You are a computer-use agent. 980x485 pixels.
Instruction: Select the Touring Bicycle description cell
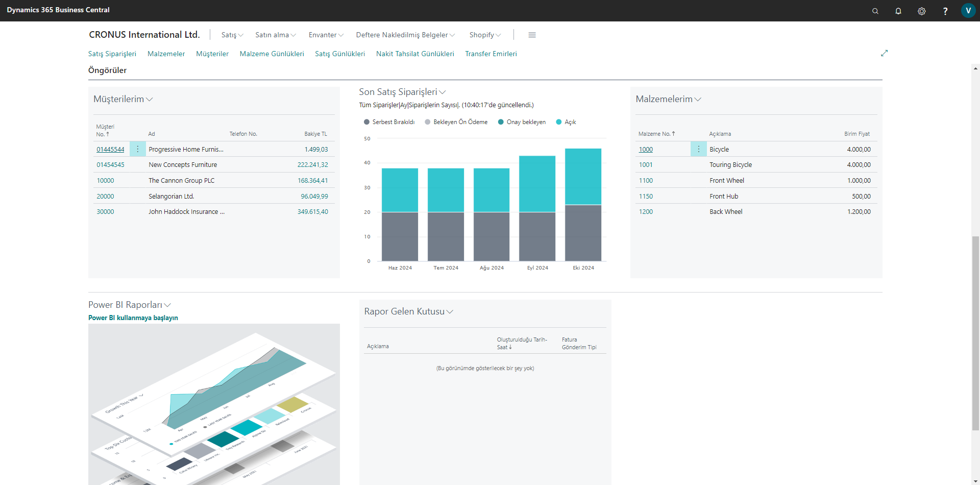730,165
